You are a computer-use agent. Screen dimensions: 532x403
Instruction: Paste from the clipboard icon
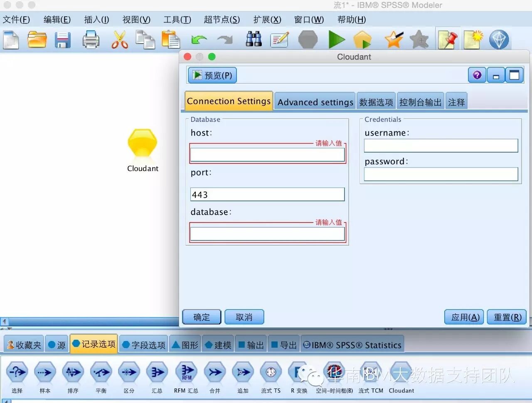(171, 40)
